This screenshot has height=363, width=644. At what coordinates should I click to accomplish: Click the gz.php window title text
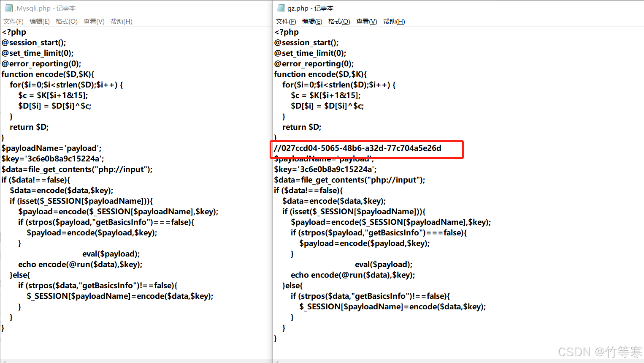(311, 8)
